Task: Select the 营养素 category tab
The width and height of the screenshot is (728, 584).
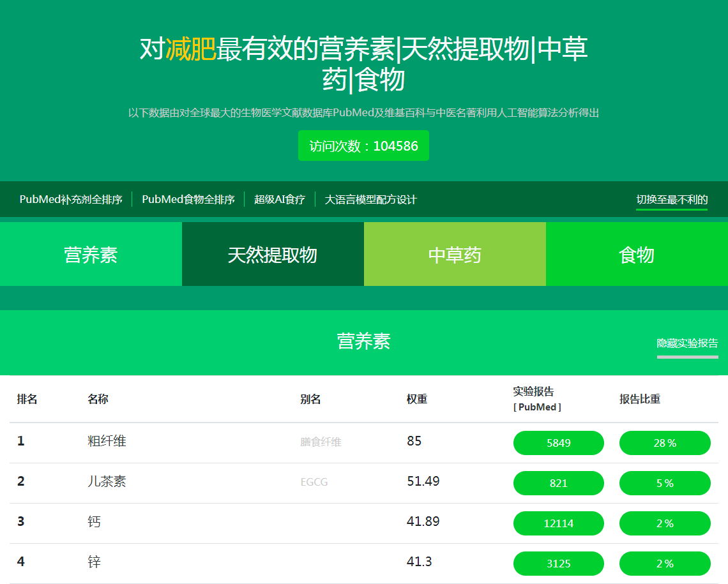Action: pos(91,253)
